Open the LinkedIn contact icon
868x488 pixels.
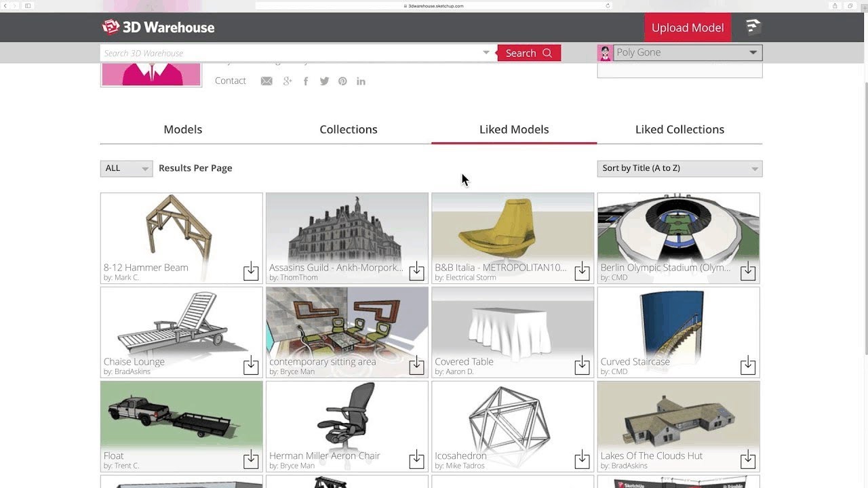click(x=361, y=81)
